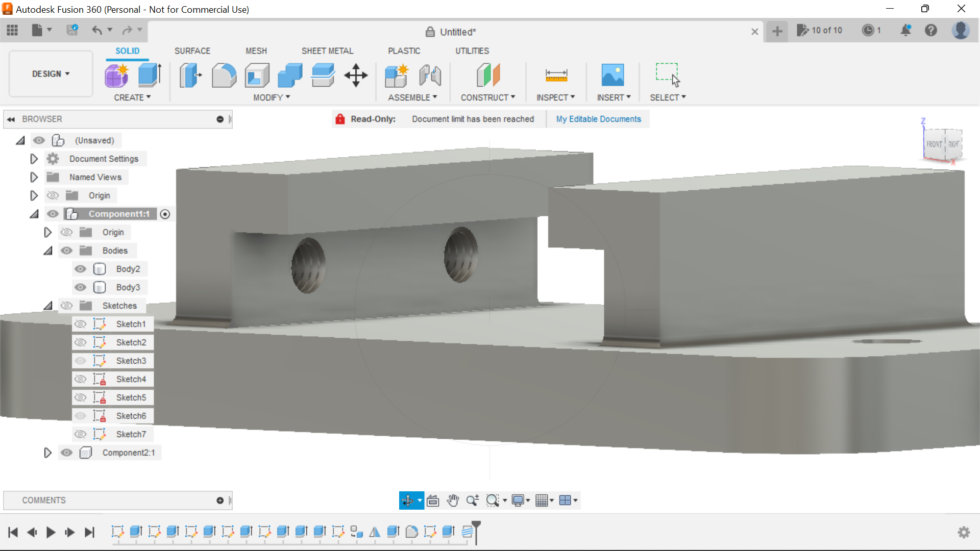Toggle visibility of the Bodies folder
The height and width of the screenshot is (551, 980).
[x=67, y=251]
